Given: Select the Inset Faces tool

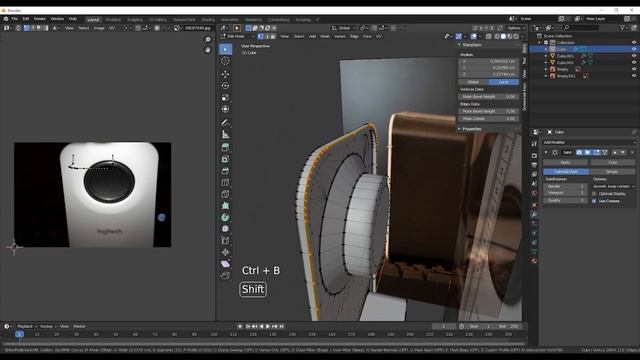Looking at the screenshot, I should 225,159.
